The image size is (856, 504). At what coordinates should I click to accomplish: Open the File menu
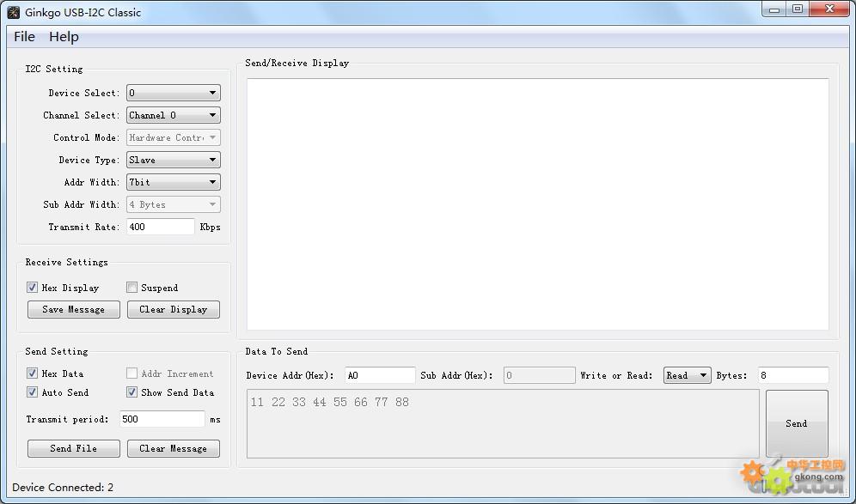click(24, 37)
